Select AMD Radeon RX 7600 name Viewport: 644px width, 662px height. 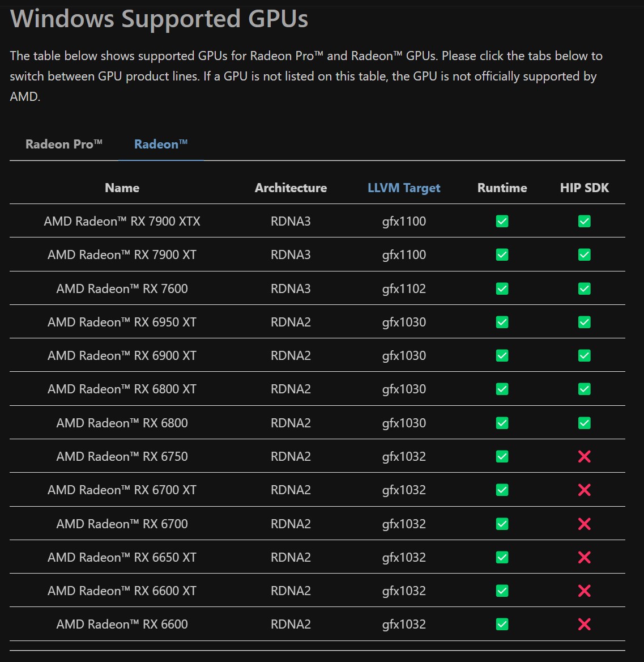[122, 289]
